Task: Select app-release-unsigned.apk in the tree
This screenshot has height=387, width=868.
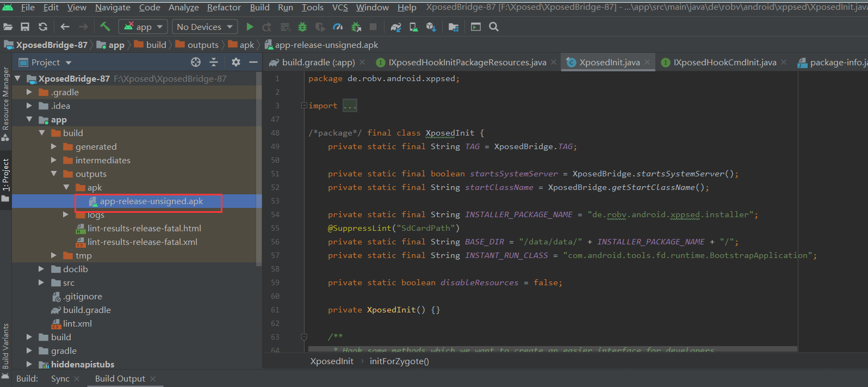Action: (x=151, y=201)
